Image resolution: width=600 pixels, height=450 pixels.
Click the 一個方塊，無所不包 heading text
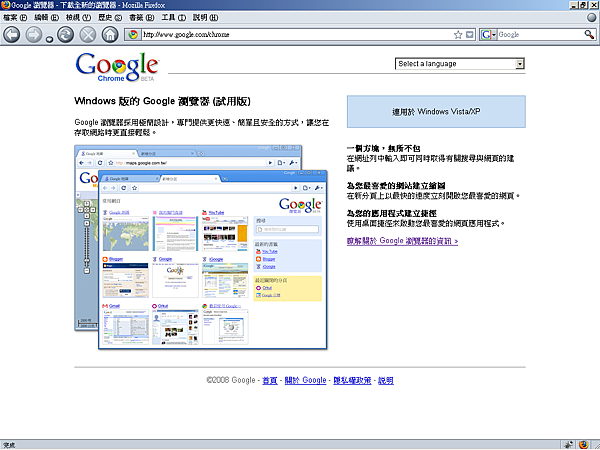[383, 148]
